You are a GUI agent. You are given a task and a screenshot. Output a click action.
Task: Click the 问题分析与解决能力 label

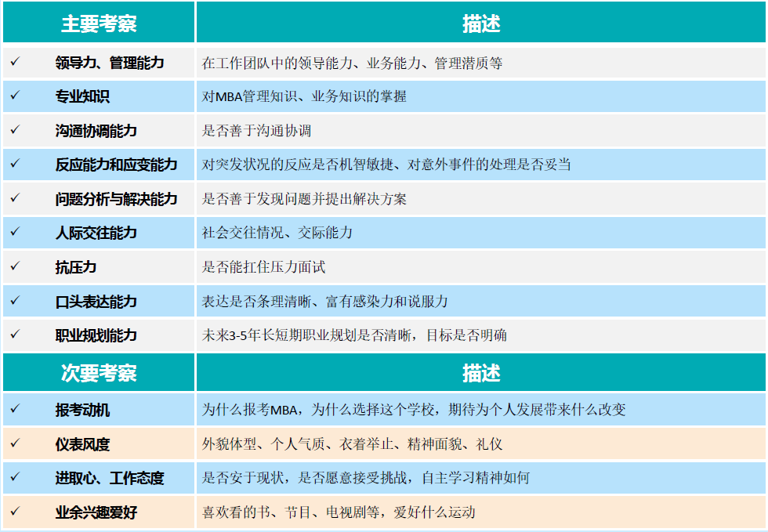[116, 199]
